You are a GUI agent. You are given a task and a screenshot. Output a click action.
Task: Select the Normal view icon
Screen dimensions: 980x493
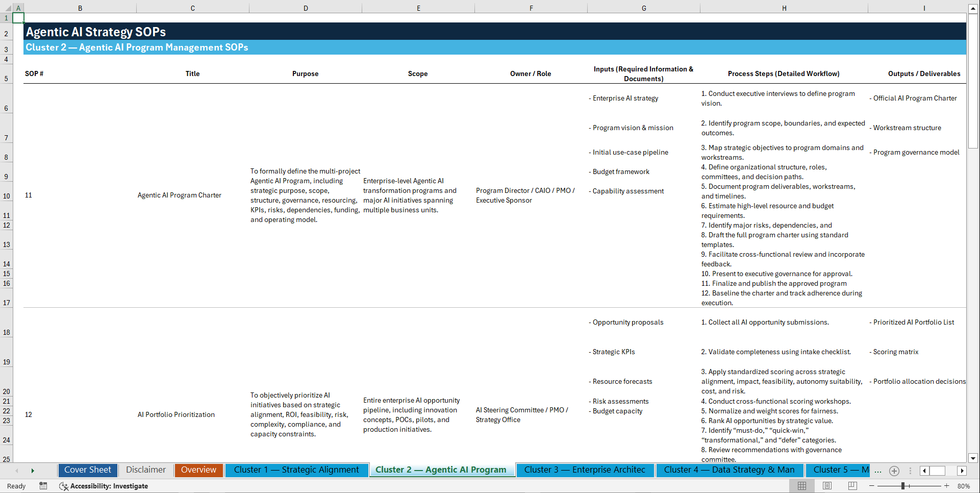[x=801, y=485]
